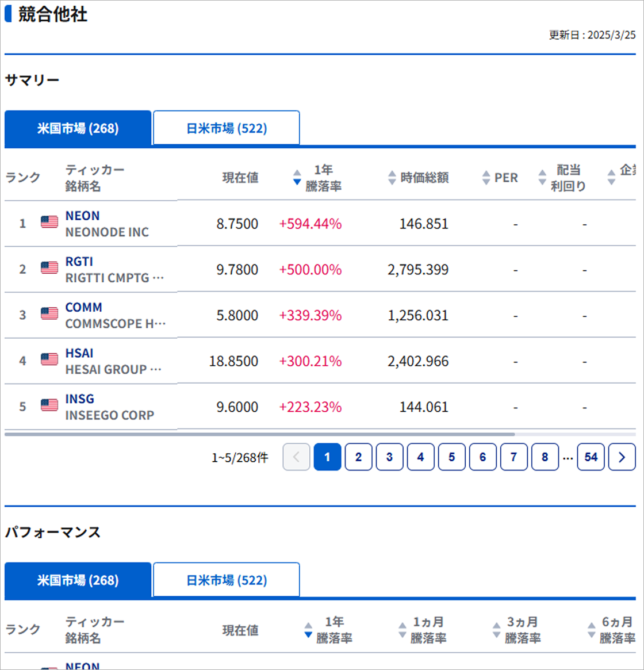Click market cap value 144.061
The height and width of the screenshot is (670, 644).
click(424, 407)
